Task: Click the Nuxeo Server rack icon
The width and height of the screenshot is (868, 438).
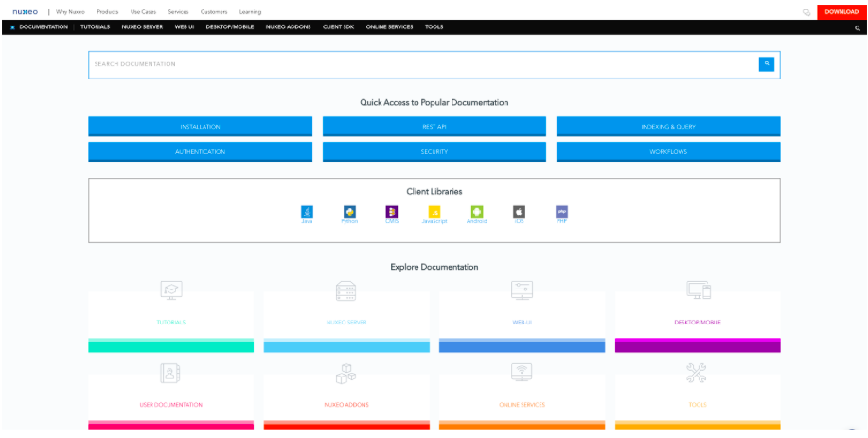Action: point(346,290)
